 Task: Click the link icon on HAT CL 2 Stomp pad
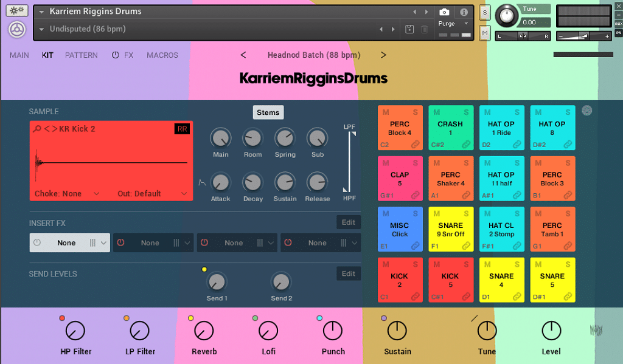pyautogui.click(x=517, y=246)
